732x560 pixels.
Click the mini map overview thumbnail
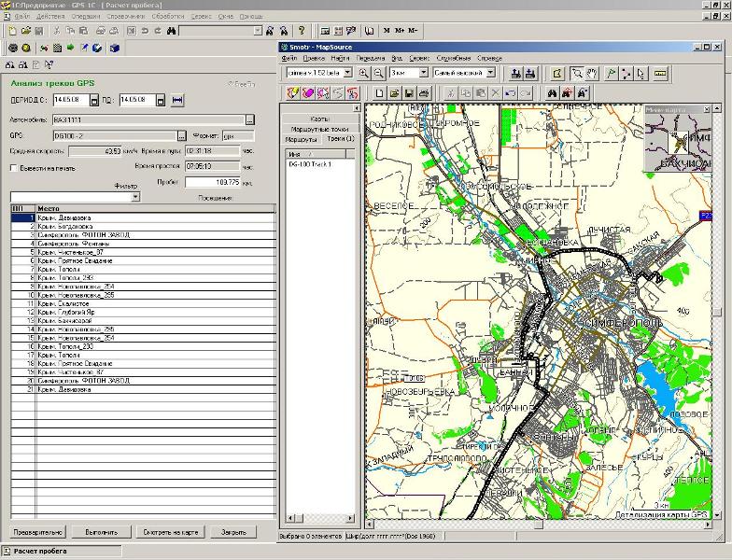pyautogui.click(x=678, y=142)
